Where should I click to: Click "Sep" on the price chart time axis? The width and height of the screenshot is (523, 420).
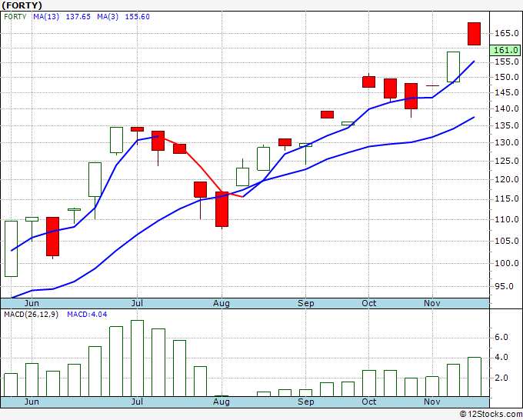click(x=306, y=304)
